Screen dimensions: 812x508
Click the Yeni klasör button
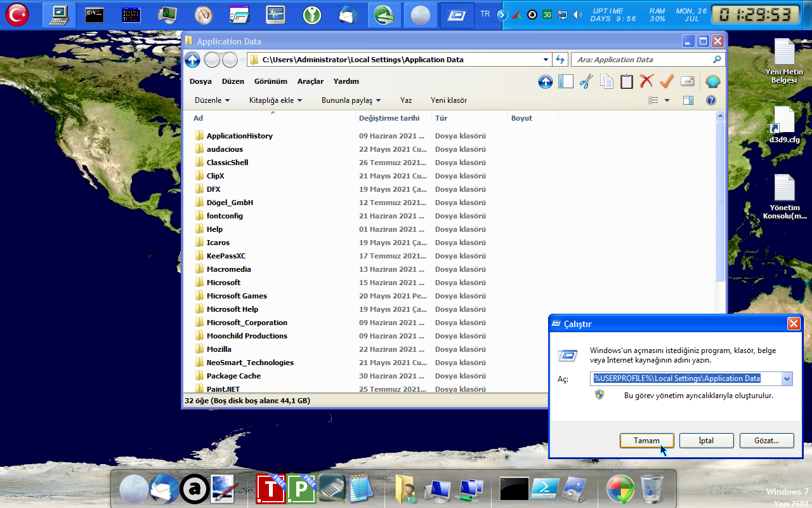click(x=449, y=100)
